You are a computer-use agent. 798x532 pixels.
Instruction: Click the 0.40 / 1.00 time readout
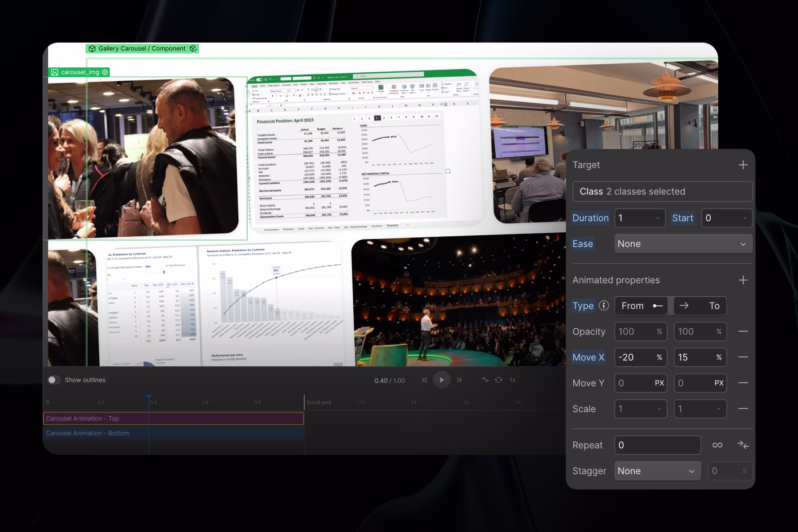click(x=390, y=380)
